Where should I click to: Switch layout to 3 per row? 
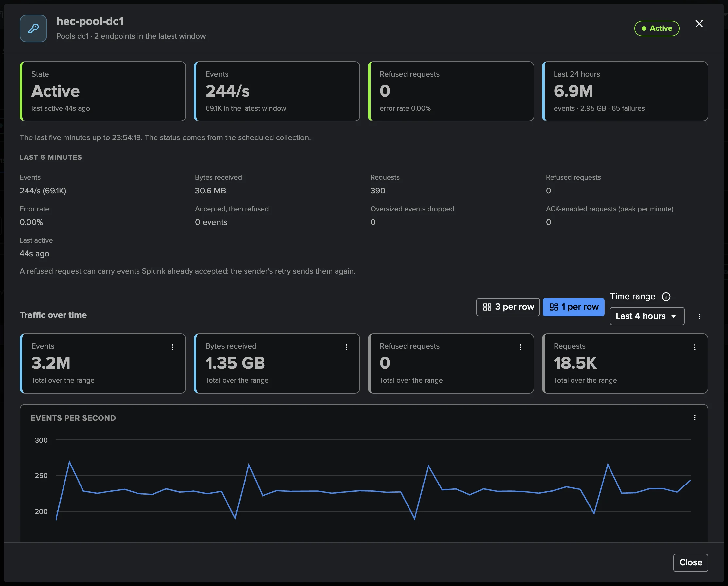508,307
